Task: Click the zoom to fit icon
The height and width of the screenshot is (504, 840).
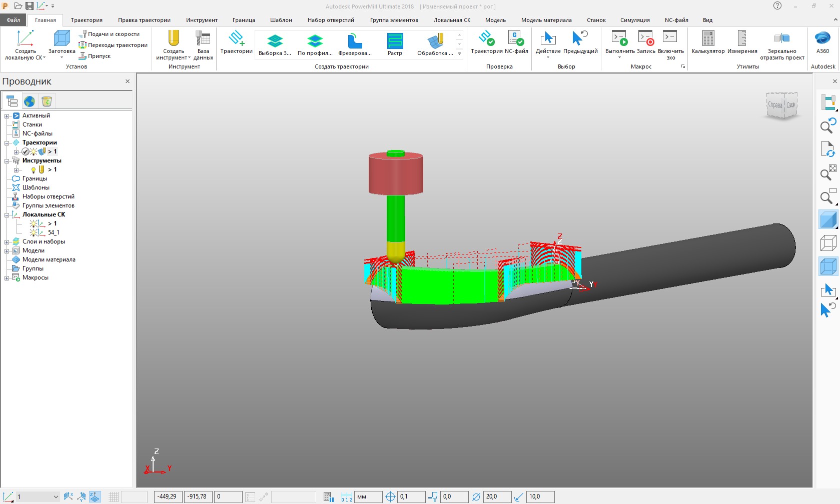Action: tap(828, 172)
